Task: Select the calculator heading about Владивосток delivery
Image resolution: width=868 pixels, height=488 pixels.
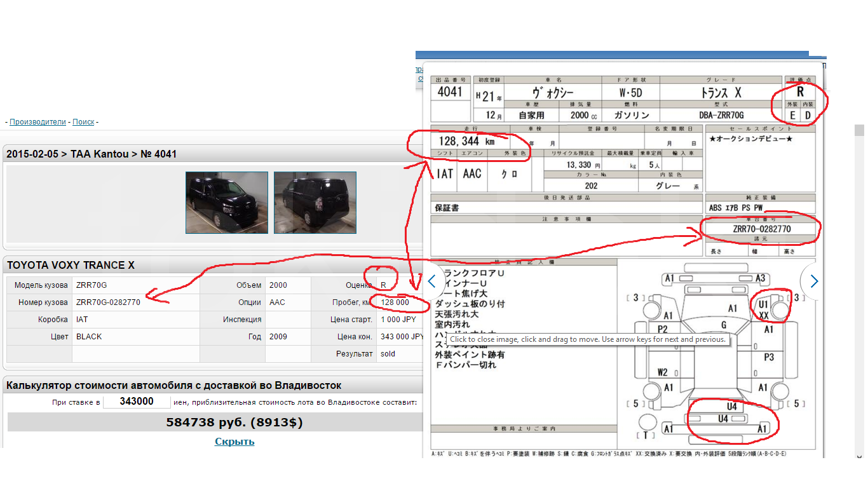Action: click(174, 385)
